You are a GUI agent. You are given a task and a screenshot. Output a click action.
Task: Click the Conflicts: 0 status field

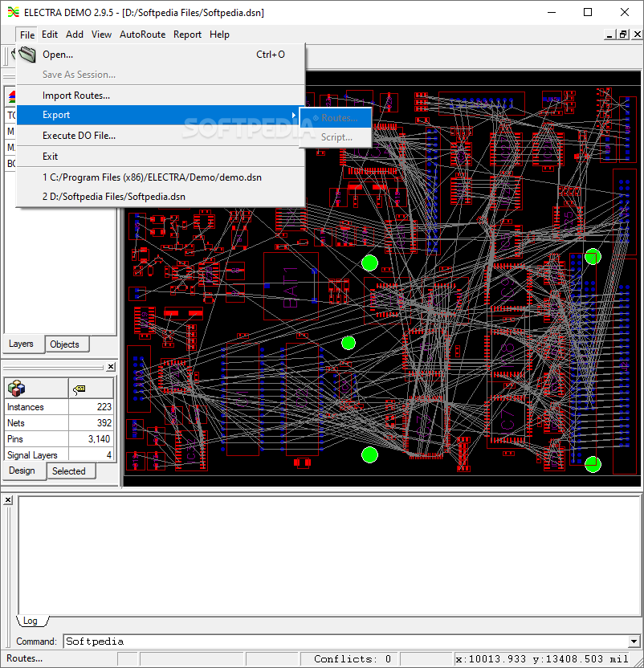(x=349, y=658)
